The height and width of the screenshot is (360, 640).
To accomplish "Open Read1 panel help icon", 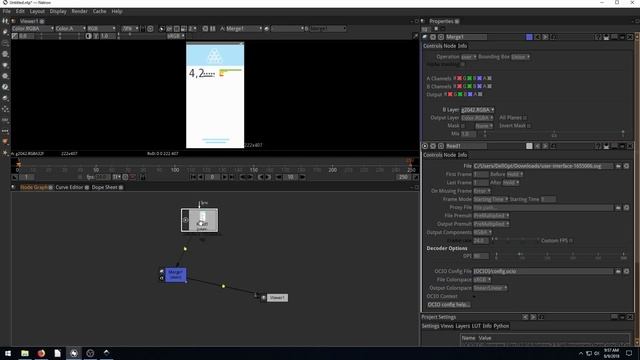I will click(x=598, y=146).
